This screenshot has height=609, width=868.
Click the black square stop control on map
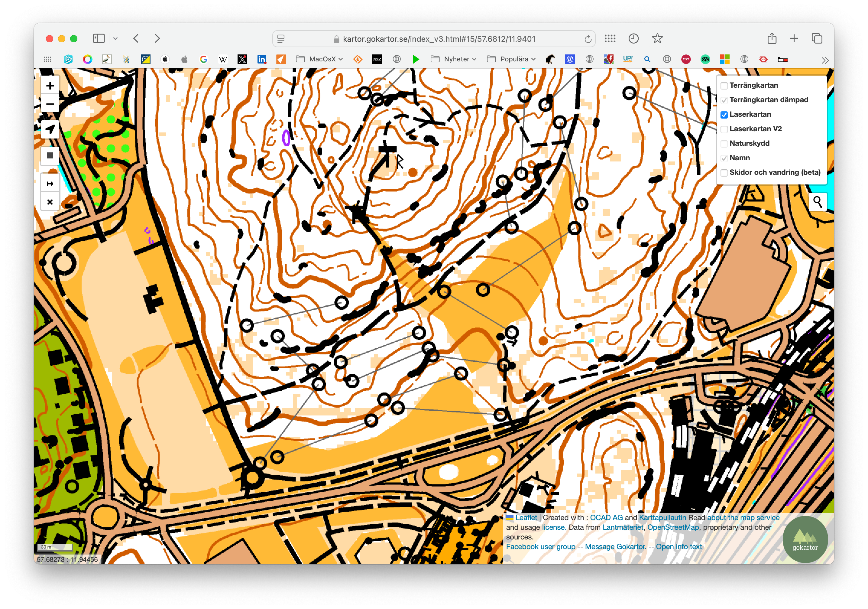50,155
